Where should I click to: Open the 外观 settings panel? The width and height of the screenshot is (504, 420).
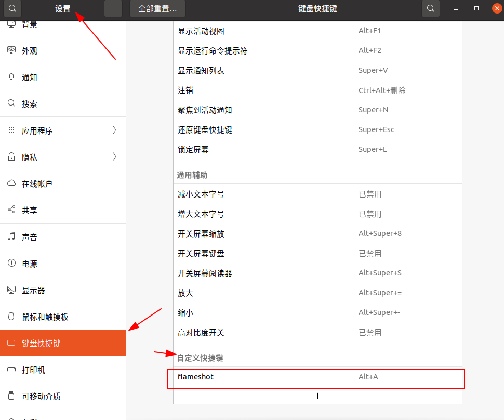[63, 50]
